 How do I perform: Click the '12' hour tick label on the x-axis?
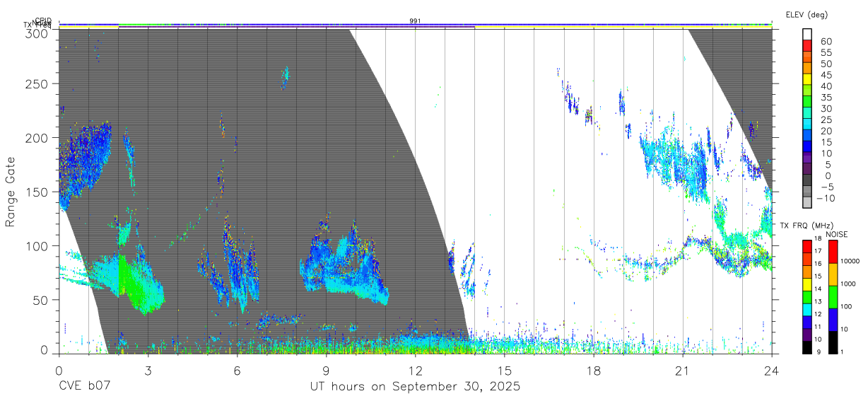(x=415, y=371)
